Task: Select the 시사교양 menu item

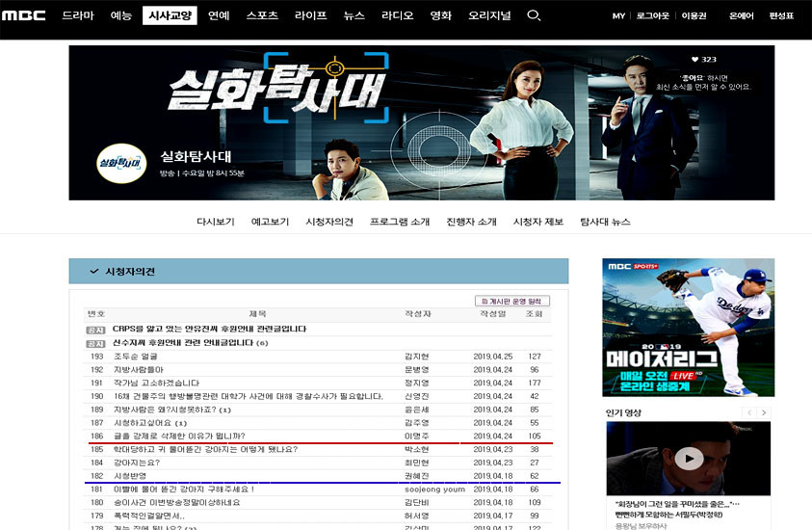Action: 169,15
